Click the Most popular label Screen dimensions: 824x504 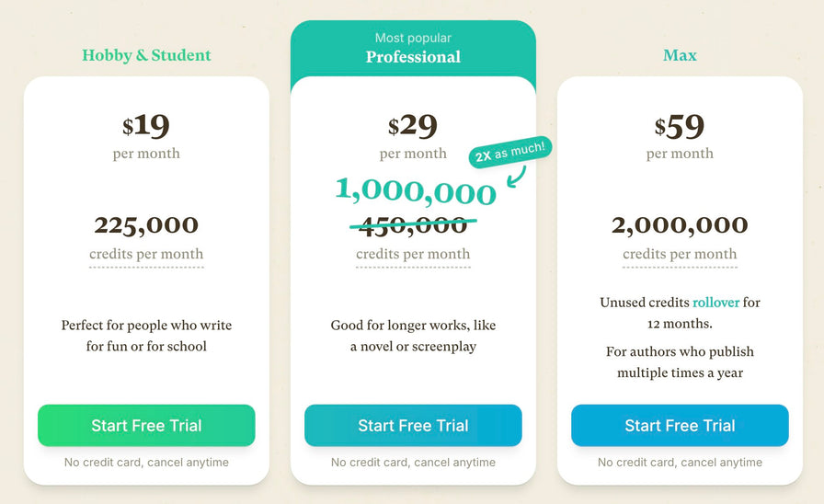413,38
